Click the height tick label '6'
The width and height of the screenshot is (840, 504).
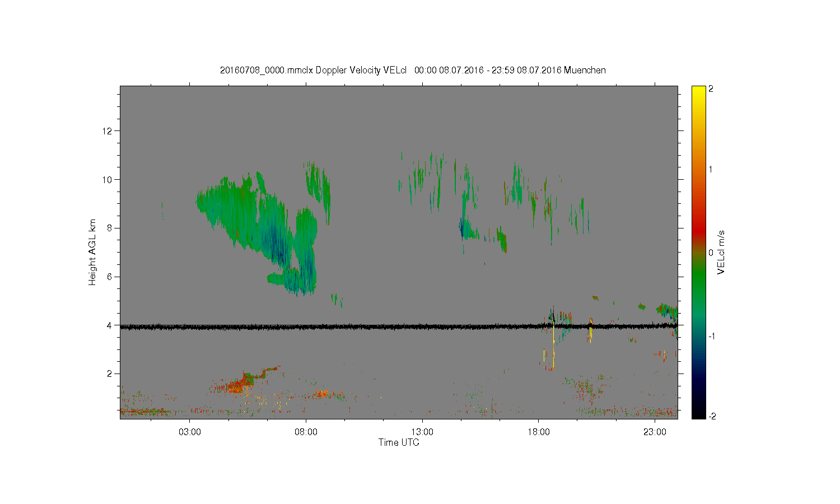[x=110, y=277]
